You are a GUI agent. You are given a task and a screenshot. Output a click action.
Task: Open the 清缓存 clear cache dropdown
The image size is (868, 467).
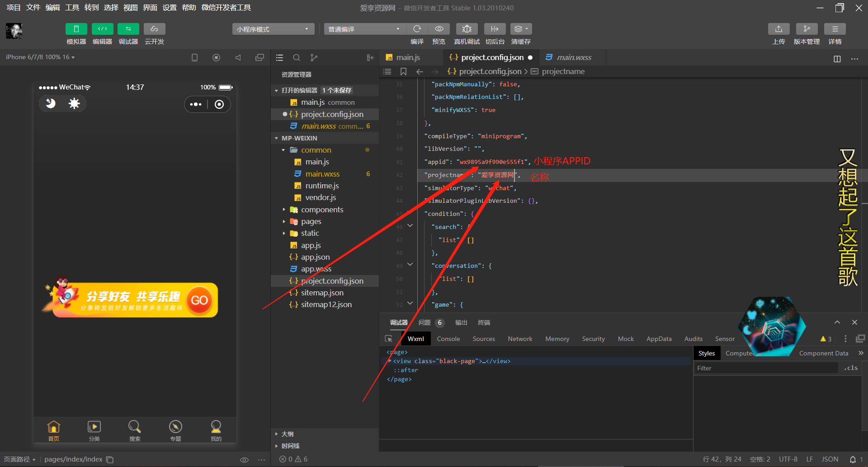[521, 29]
